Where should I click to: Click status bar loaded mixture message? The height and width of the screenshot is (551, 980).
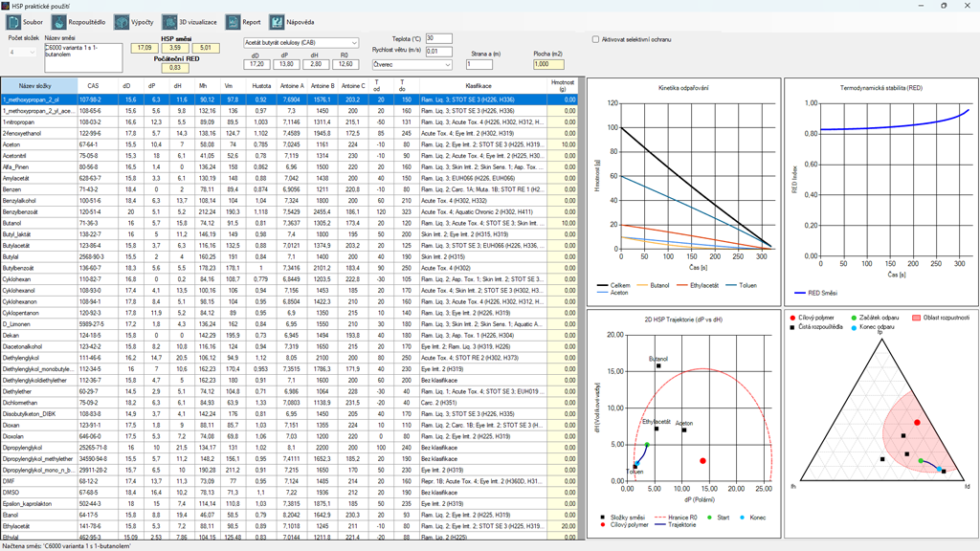66,546
